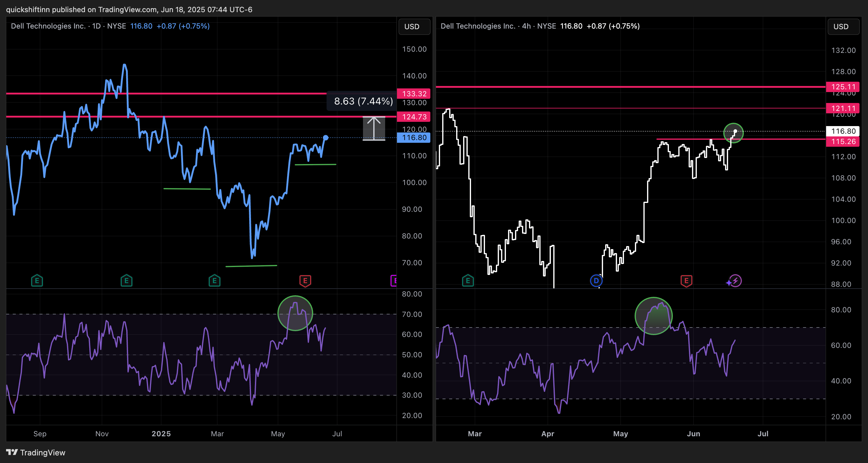868x463 pixels.
Task: Click the +0.87 (+0.75%) change on daily chart header
Action: click(x=183, y=26)
